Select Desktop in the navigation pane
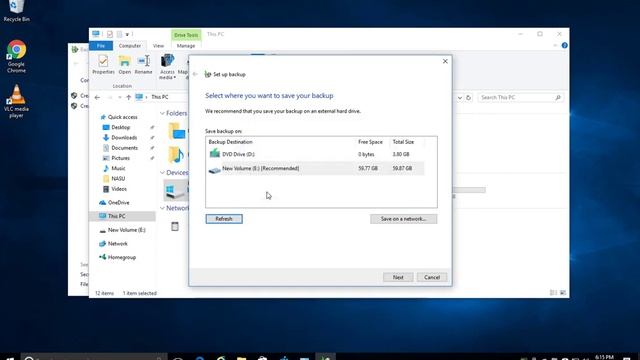The image size is (640, 360). pos(120,127)
